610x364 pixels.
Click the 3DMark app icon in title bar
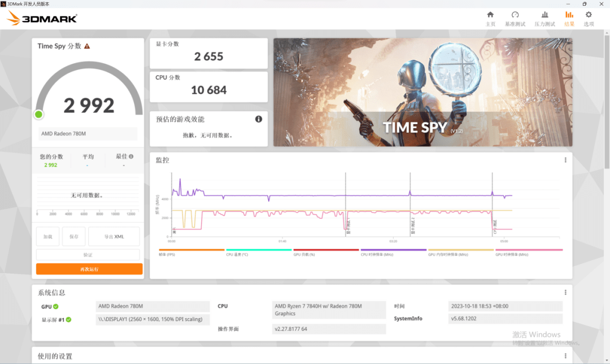coord(3,4)
